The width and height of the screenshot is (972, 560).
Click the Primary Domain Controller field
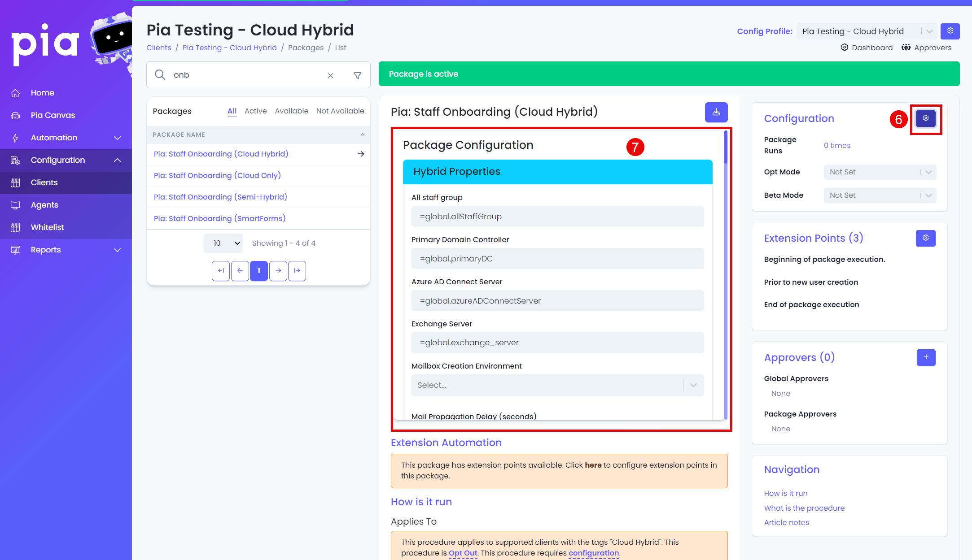[x=557, y=259]
